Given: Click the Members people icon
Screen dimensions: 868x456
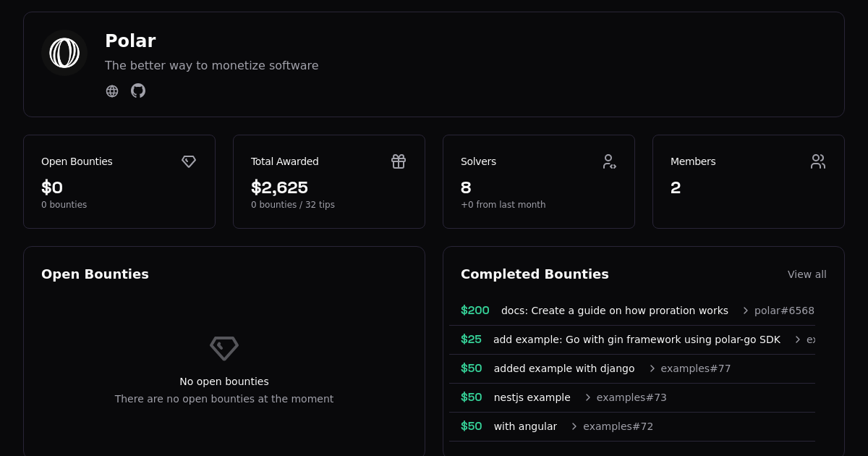Looking at the screenshot, I should [818, 161].
